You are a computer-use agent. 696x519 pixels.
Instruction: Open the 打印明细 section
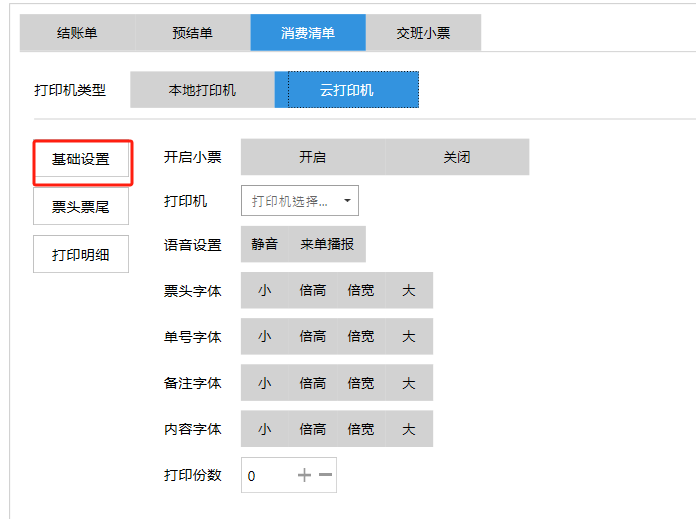pos(81,254)
